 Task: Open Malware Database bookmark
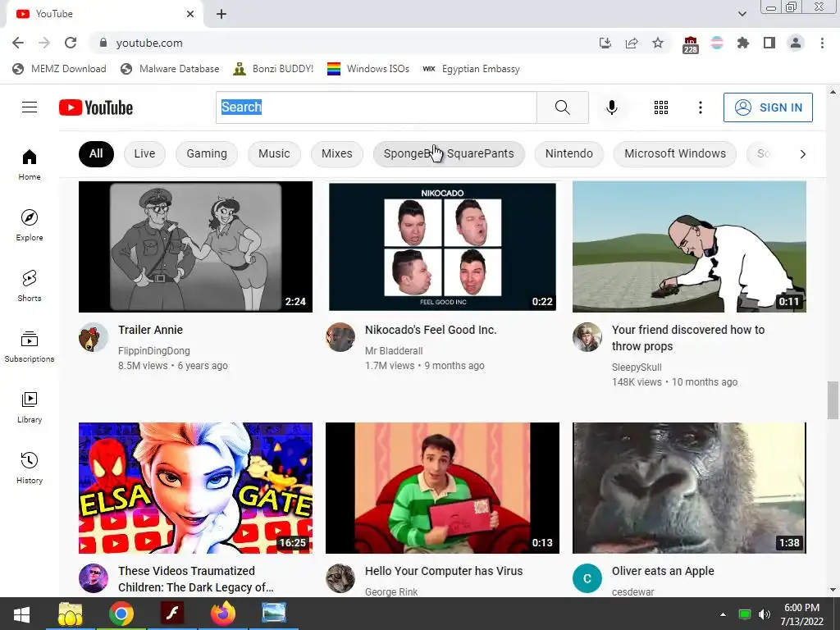coord(170,69)
